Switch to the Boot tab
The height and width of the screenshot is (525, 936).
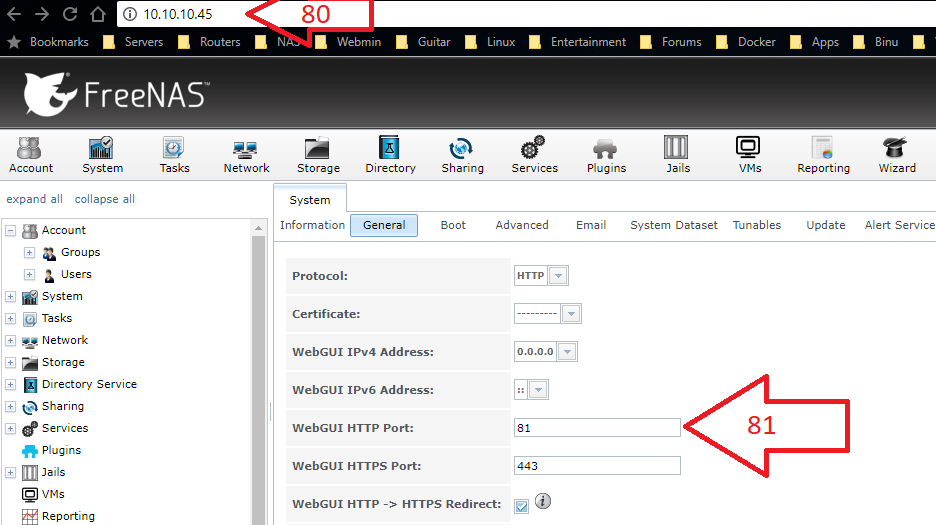pyautogui.click(x=453, y=225)
